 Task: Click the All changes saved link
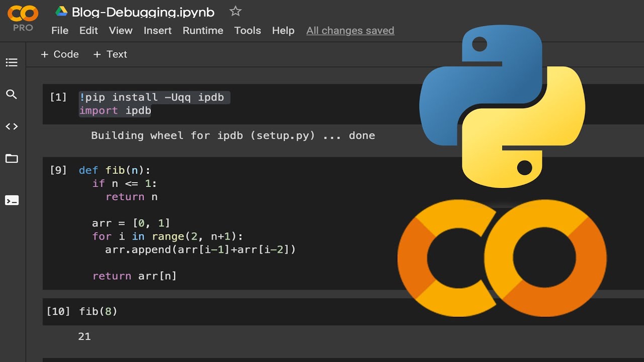point(350,31)
